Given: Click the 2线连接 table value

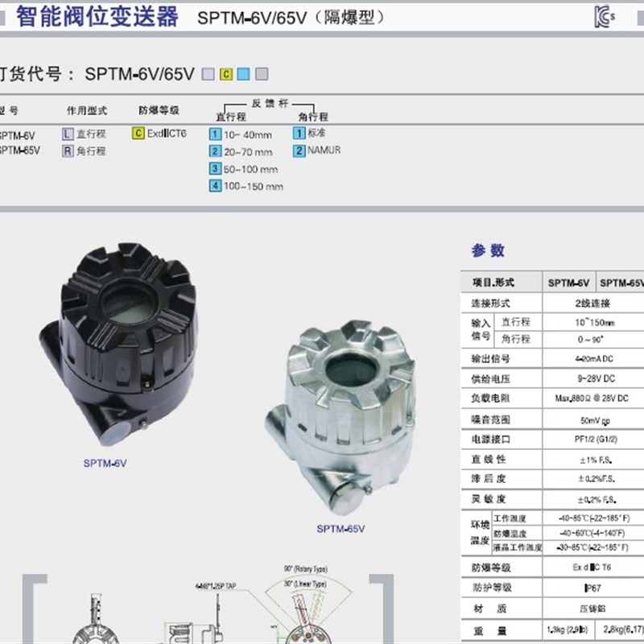Looking at the screenshot, I should coord(592,303).
